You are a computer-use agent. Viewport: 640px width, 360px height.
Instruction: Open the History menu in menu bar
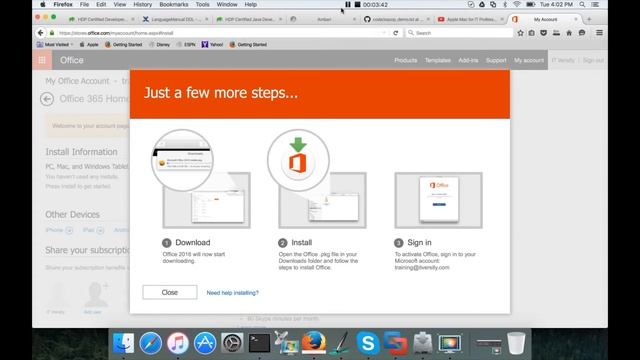coord(142,4)
